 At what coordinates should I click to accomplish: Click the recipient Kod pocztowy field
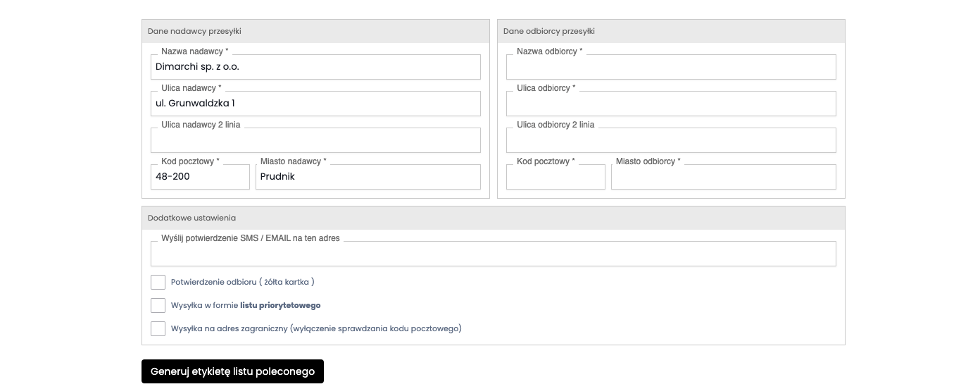pos(555,177)
